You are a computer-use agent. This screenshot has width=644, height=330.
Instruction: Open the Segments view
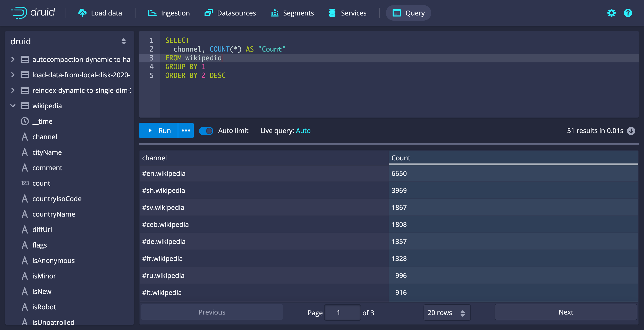click(293, 13)
